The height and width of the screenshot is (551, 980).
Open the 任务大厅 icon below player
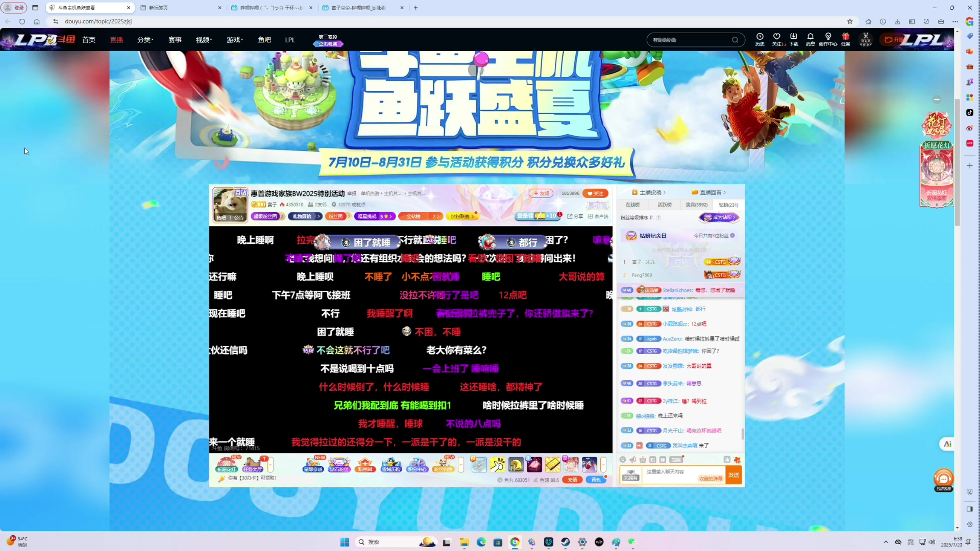(x=253, y=465)
